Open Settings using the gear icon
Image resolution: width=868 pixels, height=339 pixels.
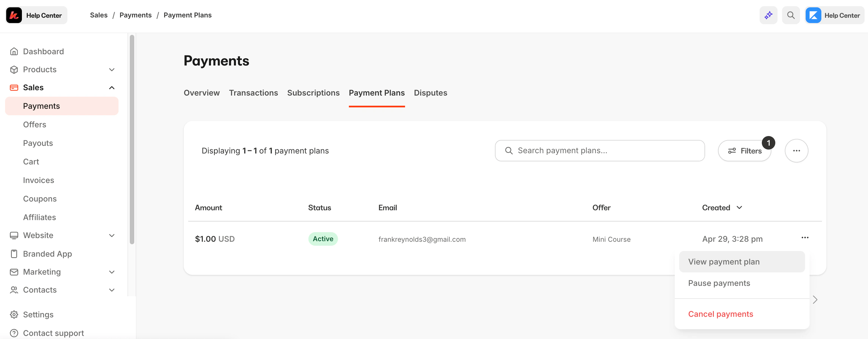(14, 314)
